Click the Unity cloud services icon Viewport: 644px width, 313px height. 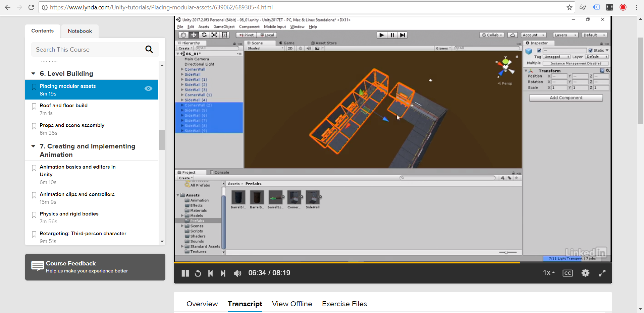(513, 35)
